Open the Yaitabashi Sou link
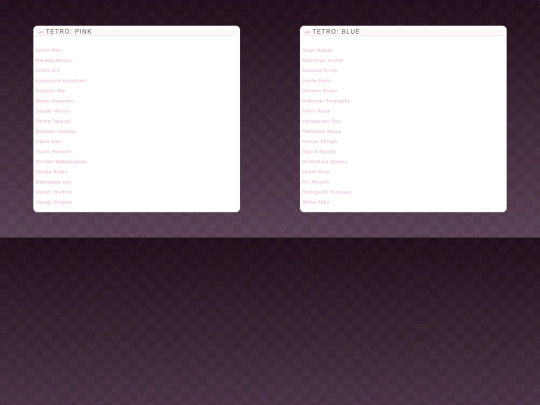This screenshot has width=540, height=405. (321, 121)
